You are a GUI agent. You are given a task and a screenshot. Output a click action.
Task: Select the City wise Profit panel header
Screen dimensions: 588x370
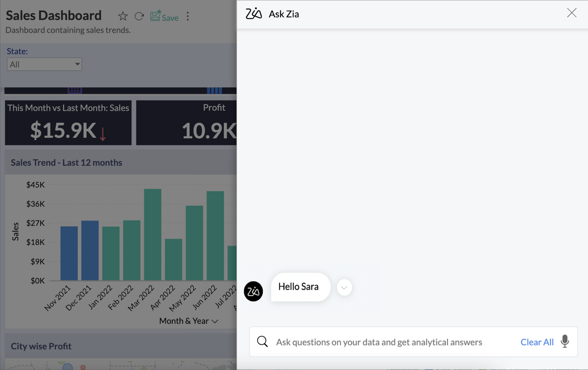pos(41,346)
